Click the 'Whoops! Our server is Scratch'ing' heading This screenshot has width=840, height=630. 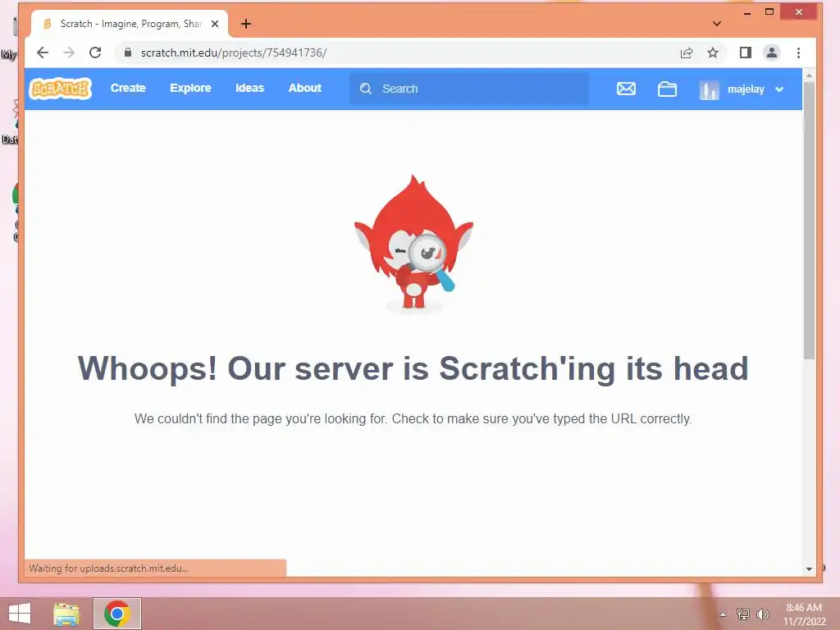[413, 368]
